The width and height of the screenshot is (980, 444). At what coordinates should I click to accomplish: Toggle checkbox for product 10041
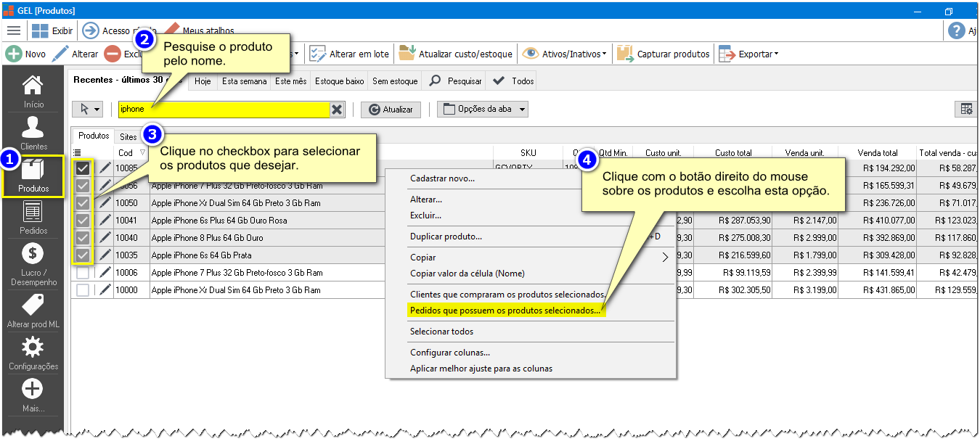coord(83,220)
